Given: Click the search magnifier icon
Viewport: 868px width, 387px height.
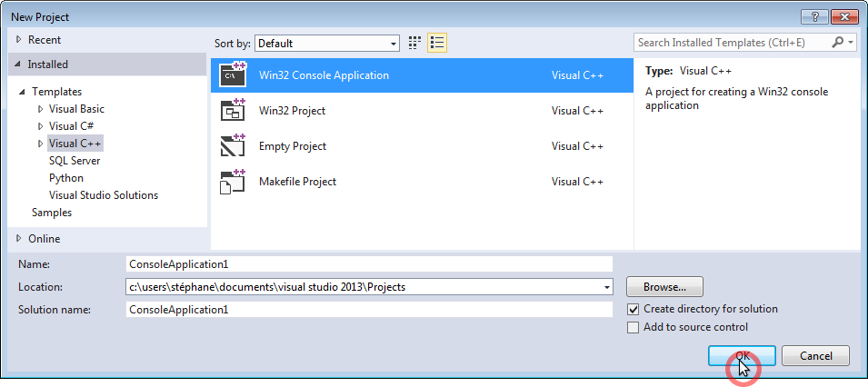Looking at the screenshot, I should [x=837, y=43].
